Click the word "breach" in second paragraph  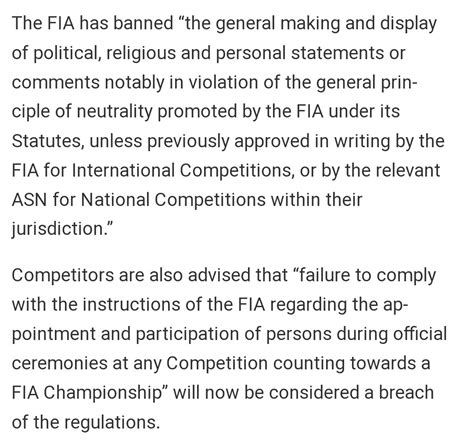pyautogui.click(x=406, y=393)
